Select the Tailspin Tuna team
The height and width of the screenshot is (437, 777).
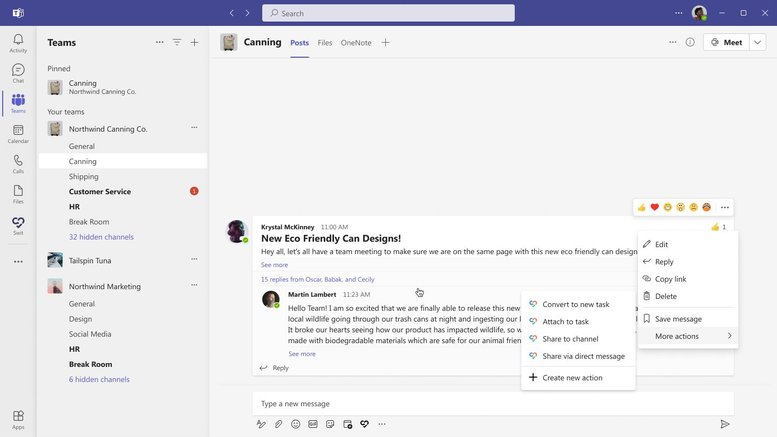click(x=123, y=260)
